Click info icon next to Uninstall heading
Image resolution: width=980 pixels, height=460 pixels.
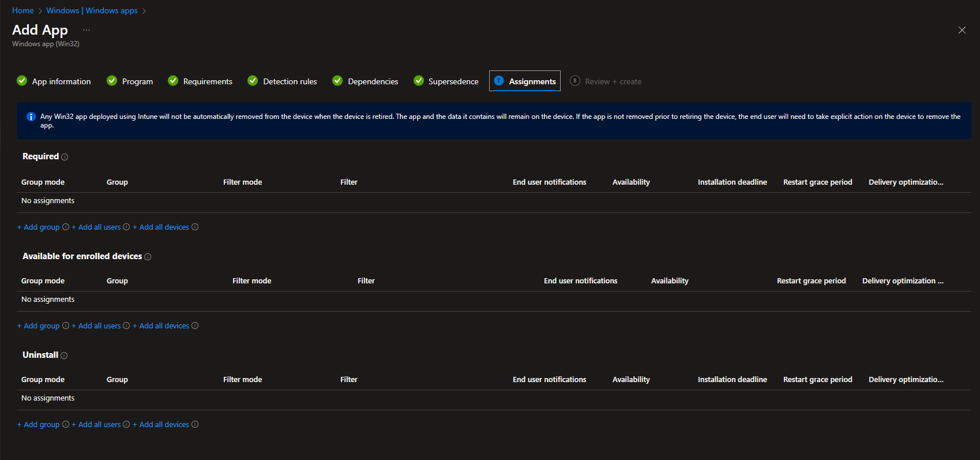tap(64, 356)
